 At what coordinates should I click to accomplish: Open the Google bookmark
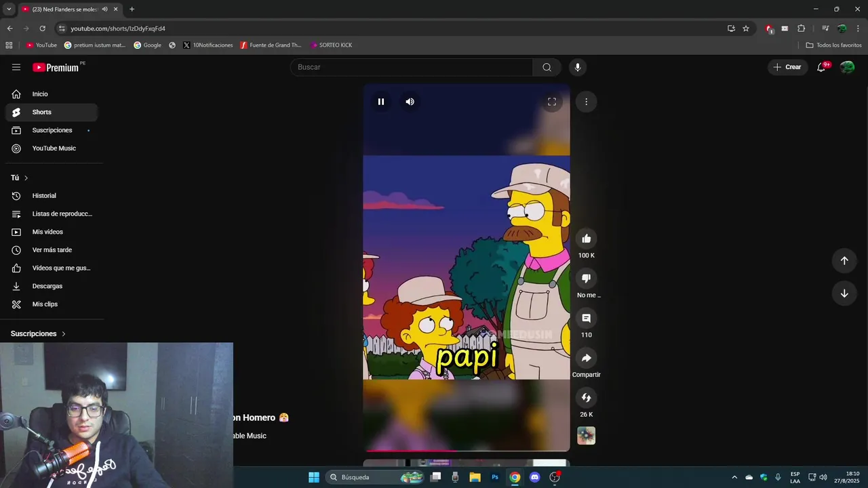(x=147, y=45)
